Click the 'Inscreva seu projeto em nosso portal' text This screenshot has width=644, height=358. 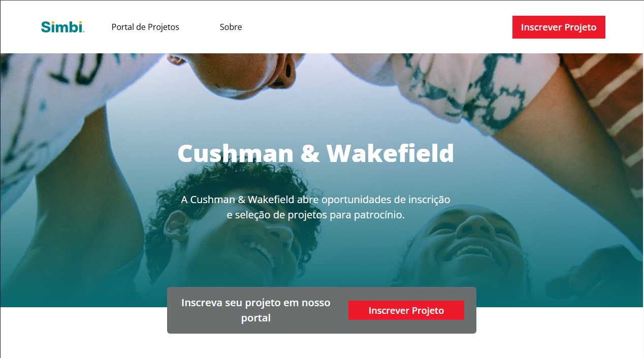tap(256, 310)
